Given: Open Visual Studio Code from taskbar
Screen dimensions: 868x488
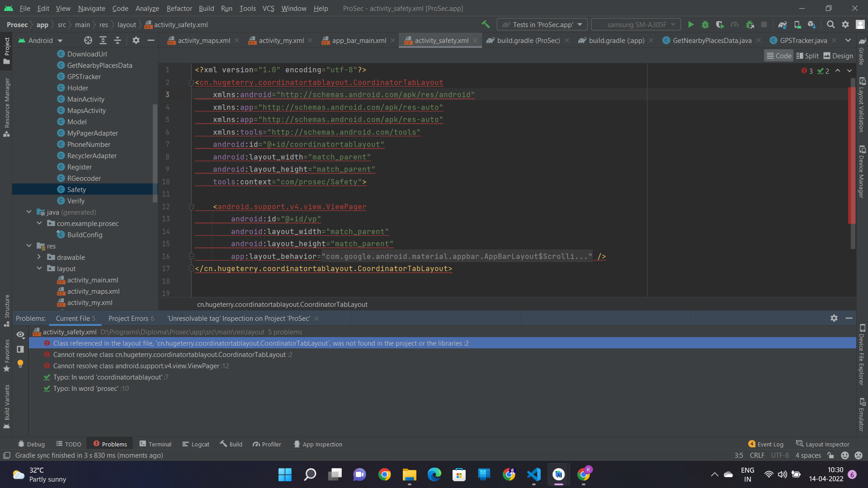Looking at the screenshot, I should click(534, 474).
